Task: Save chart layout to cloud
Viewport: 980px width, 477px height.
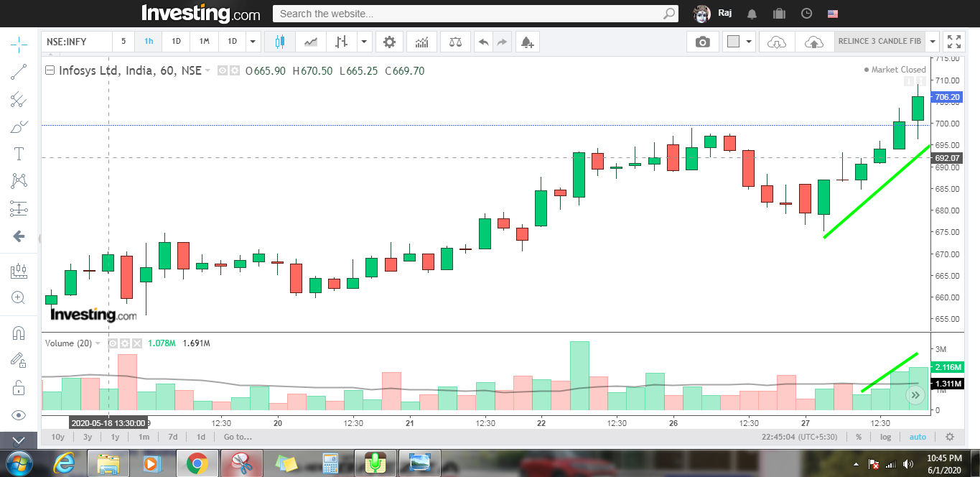Action: pyautogui.click(x=814, y=42)
